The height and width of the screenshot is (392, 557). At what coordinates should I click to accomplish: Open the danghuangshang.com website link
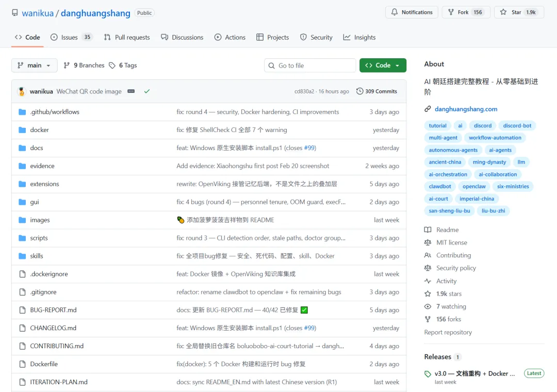466,109
